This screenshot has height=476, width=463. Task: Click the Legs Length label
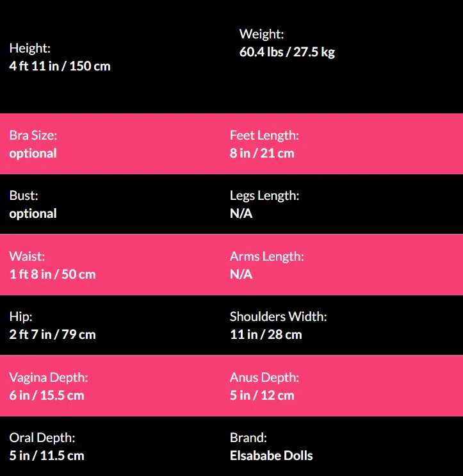pyautogui.click(x=264, y=195)
